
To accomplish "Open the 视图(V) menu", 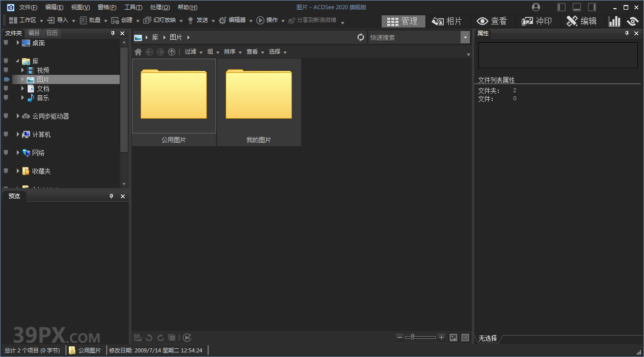I will click(x=81, y=7).
